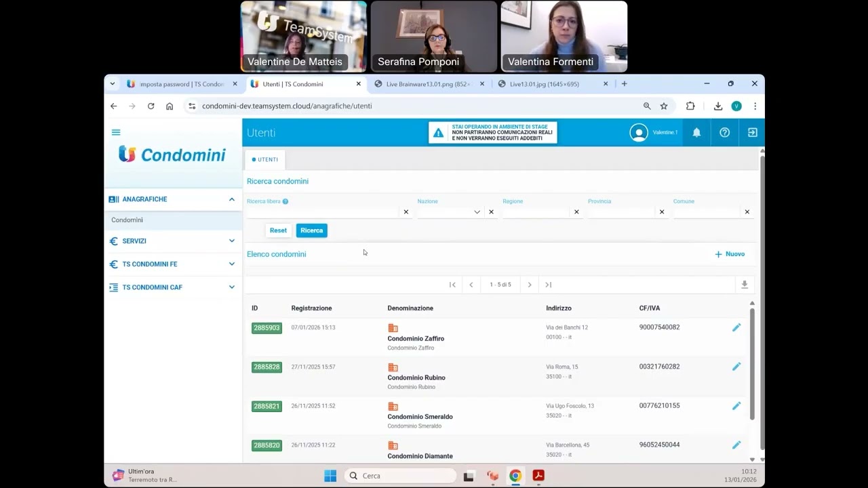Image resolution: width=868 pixels, height=488 pixels.
Task: Click the ID badge 2885903
Action: (267, 328)
